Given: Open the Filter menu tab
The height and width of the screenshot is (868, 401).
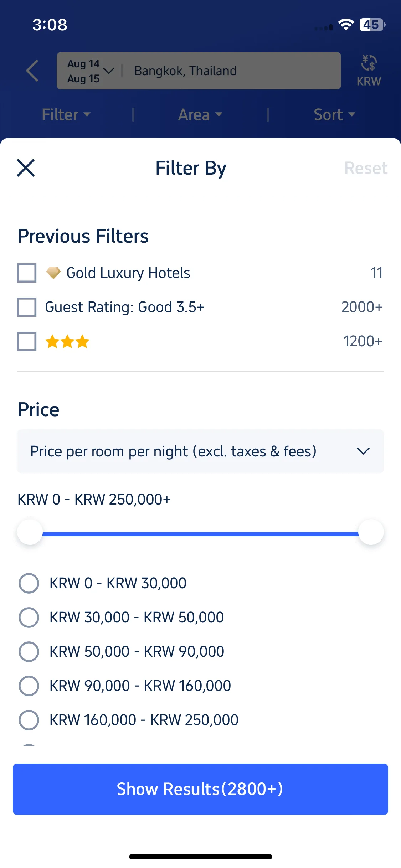Looking at the screenshot, I should coord(66,115).
